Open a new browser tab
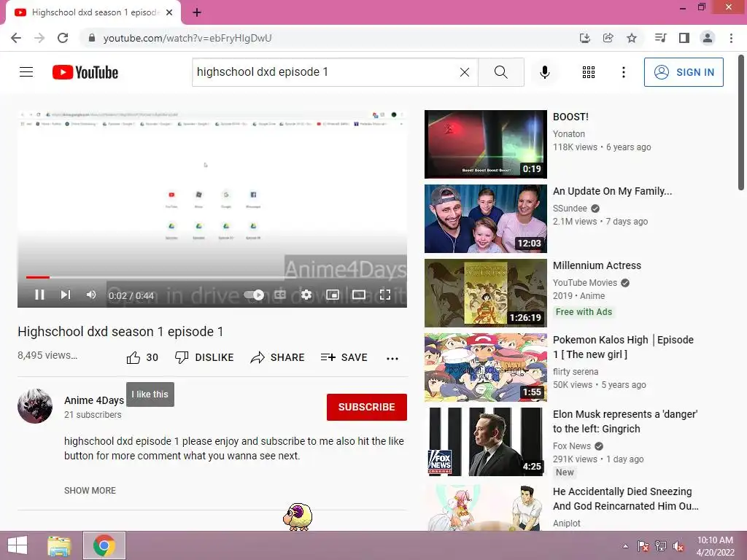Image resolution: width=747 pixels, height=560 pixels. [x=197, y=12]
